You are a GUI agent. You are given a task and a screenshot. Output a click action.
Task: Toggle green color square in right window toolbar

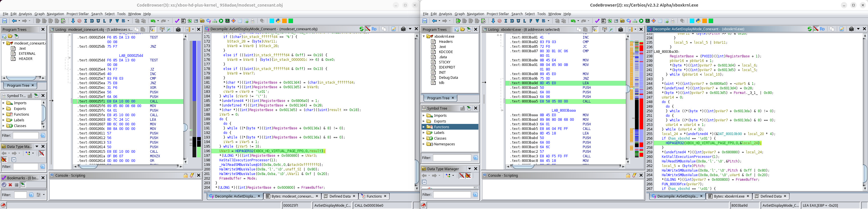click(x=711, y=21)
